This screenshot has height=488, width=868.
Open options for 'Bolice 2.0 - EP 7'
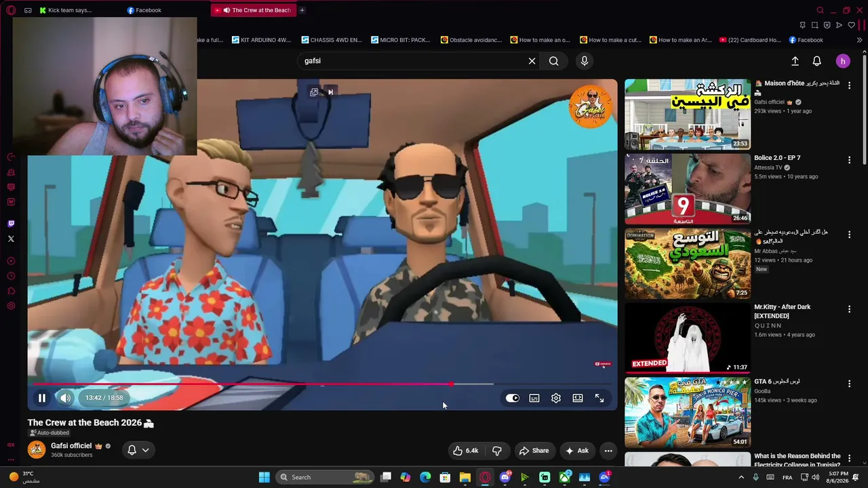tap(849, 160)
